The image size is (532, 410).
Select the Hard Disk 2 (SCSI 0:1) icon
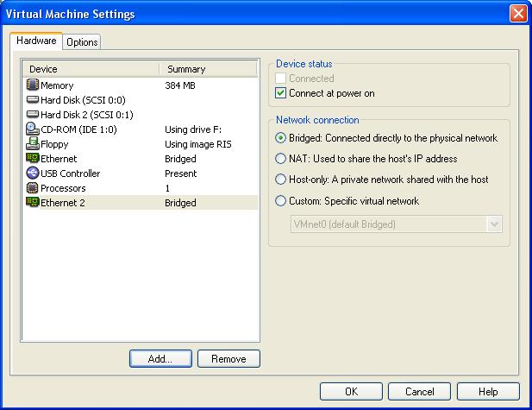(x=33, y=115)
